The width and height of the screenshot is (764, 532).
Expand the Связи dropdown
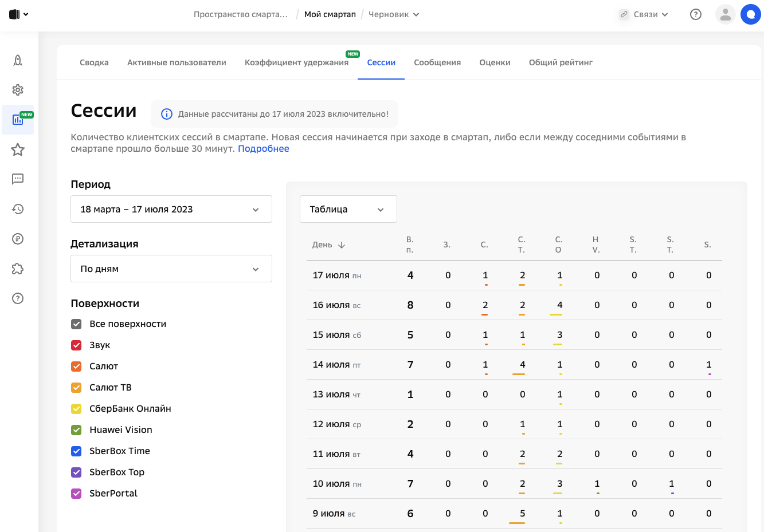tap(652, 14)
